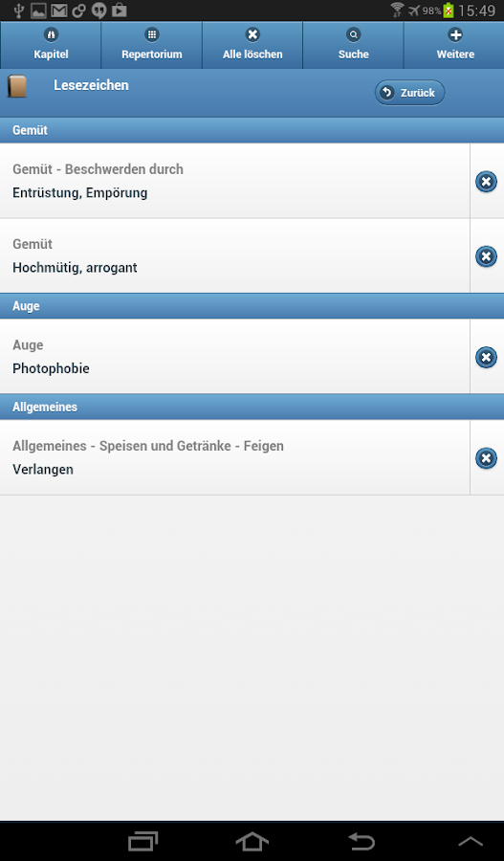Remove the Photophobie bookmark
Viewport: 504px width, 861px height.
pyautogui.click(x=486, y=358)
